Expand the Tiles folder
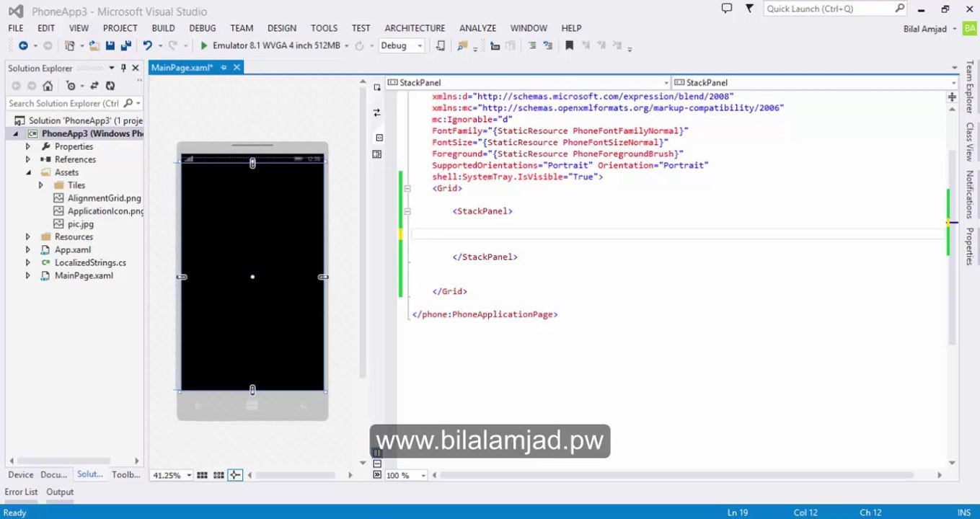The width and height of the screenshot is (980, 519). click(41, 185)
